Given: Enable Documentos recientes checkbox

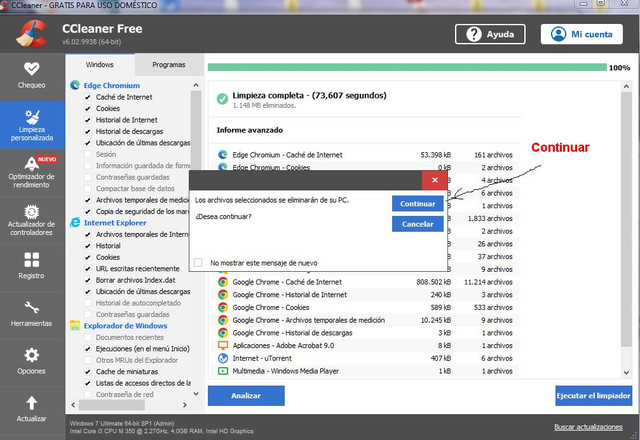Looking at the screenshot, I should click(x=87, y=337).
